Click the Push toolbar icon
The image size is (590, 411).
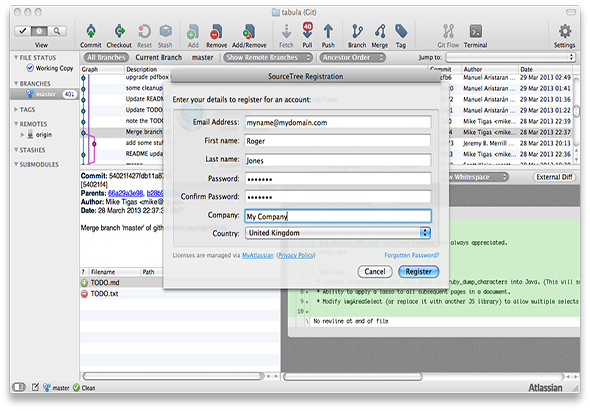328,32
